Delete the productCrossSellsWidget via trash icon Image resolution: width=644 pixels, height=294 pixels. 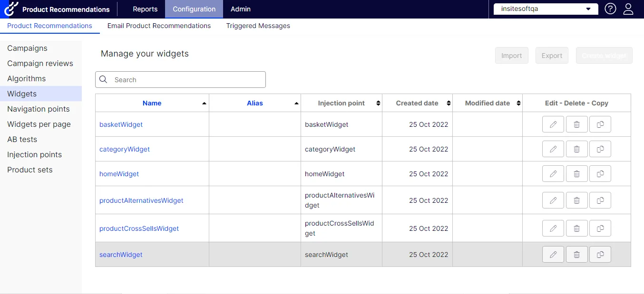point(576,228)
